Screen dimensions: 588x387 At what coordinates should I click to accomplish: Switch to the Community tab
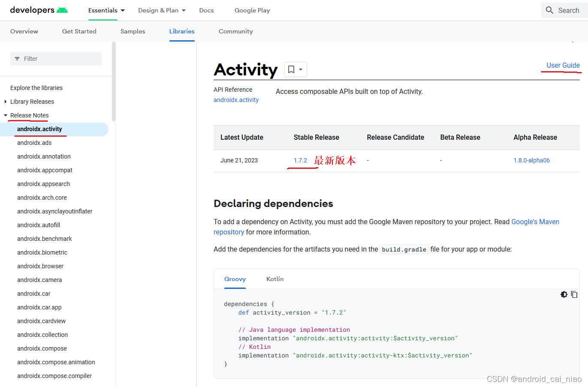point(235,31)
